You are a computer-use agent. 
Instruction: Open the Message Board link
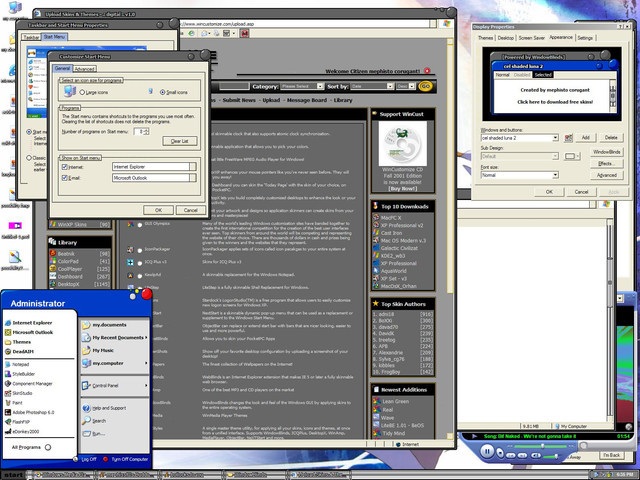click(307, 100)
